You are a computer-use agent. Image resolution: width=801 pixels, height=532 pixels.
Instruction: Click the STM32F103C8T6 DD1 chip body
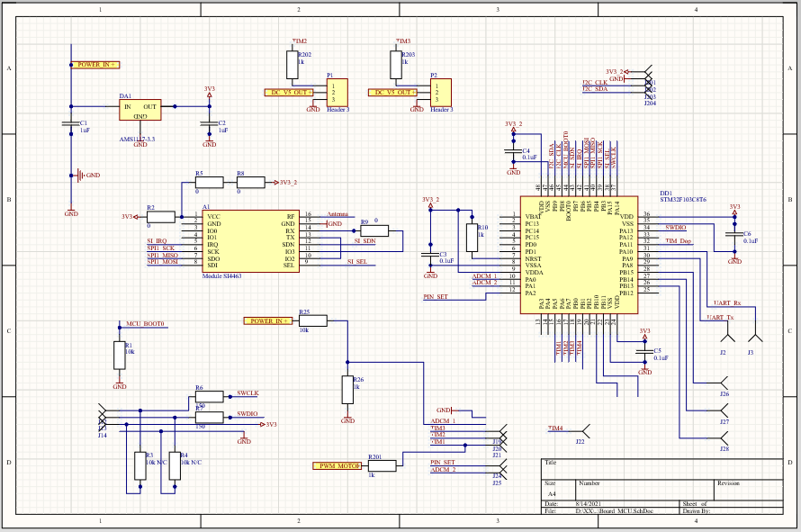click(579, 255)
